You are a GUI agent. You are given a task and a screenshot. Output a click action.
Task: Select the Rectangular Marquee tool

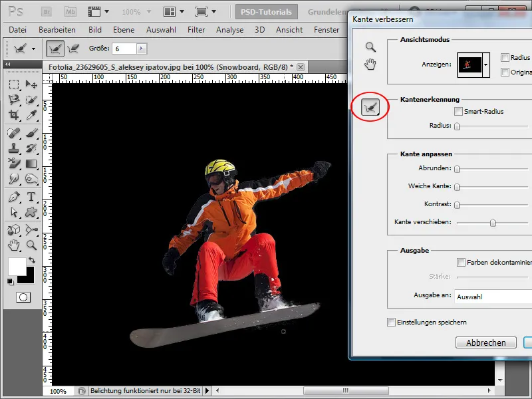(x=14, y=84)
